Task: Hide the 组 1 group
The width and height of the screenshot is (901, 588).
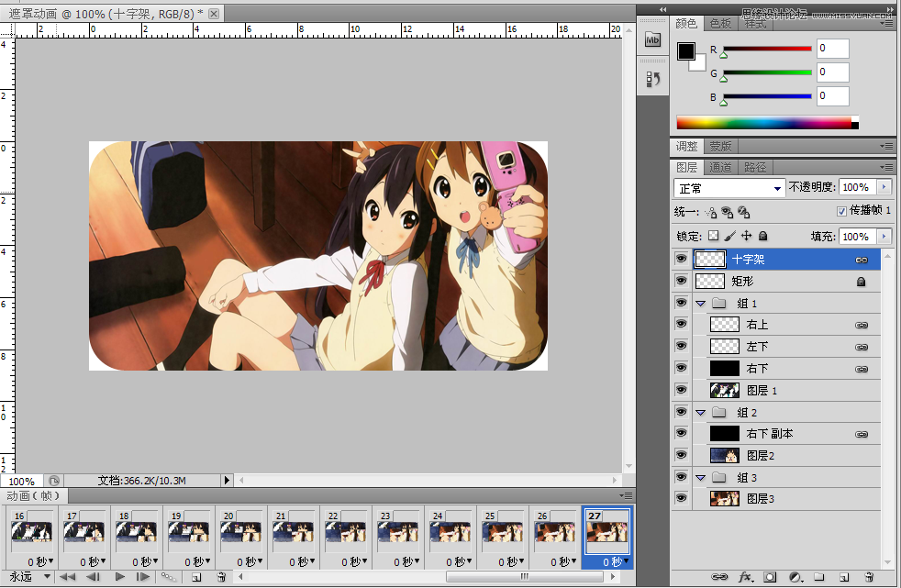Action: coord(682,303)
